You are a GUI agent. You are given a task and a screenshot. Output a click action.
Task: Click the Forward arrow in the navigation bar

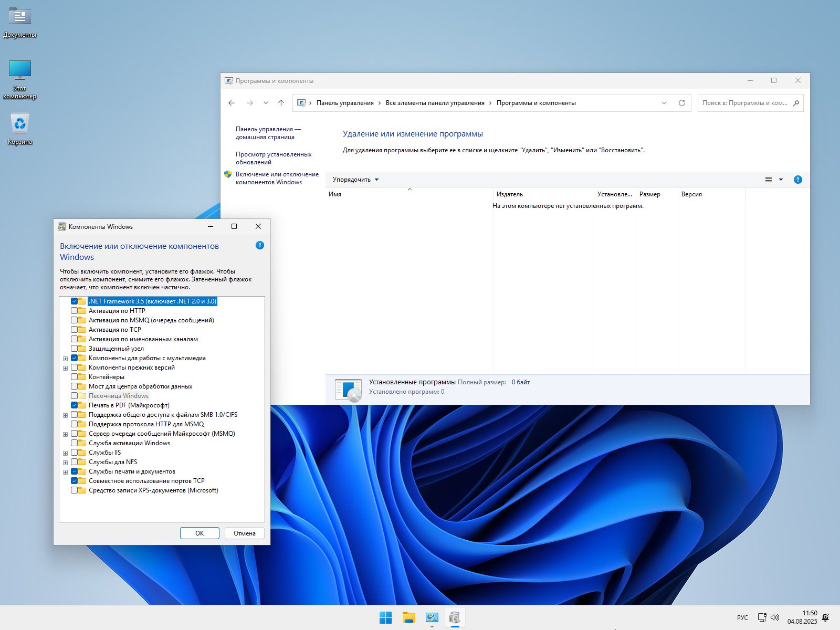pyautogui.click(x=250, y=103)
